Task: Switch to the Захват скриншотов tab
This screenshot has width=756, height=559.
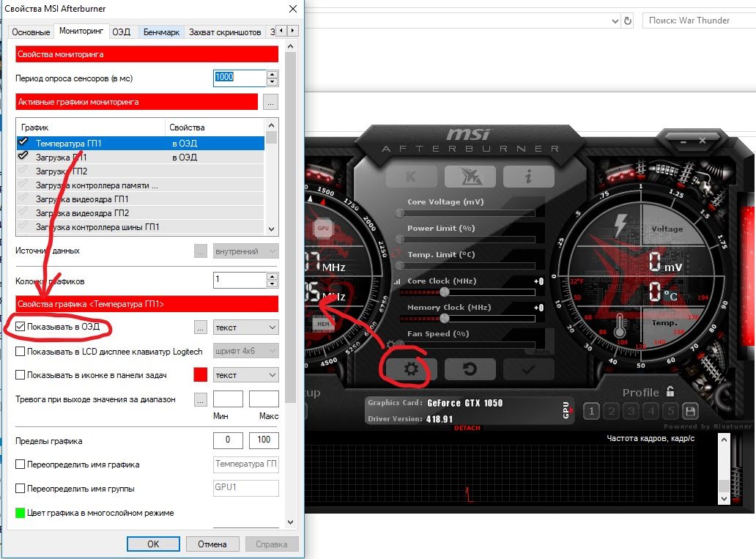Action: tap(225, 32)
